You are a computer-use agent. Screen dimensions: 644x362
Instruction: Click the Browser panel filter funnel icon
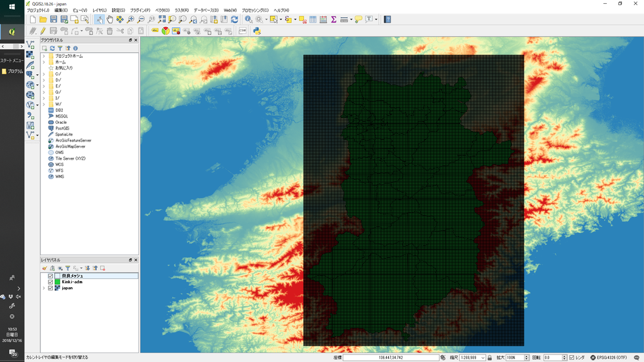click(x=60, y=48)
